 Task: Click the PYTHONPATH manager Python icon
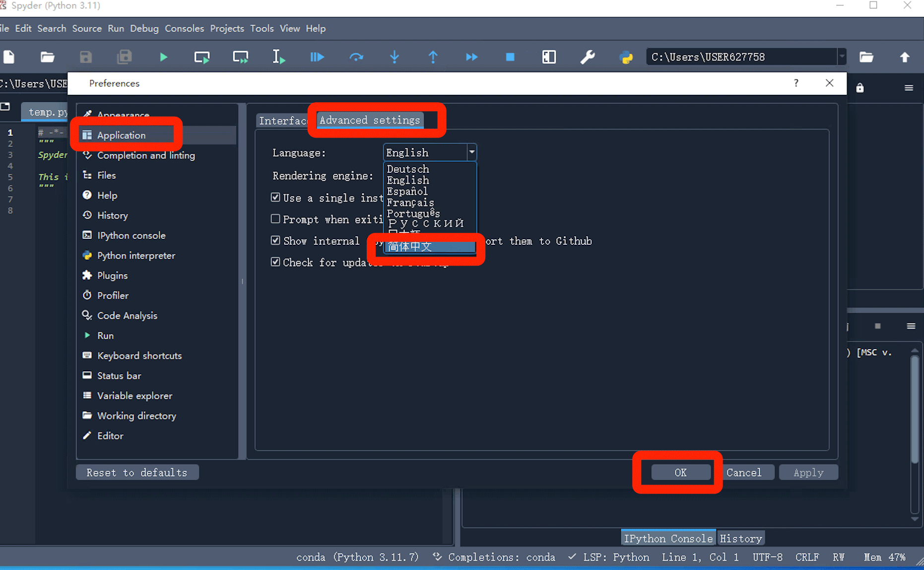626,57
